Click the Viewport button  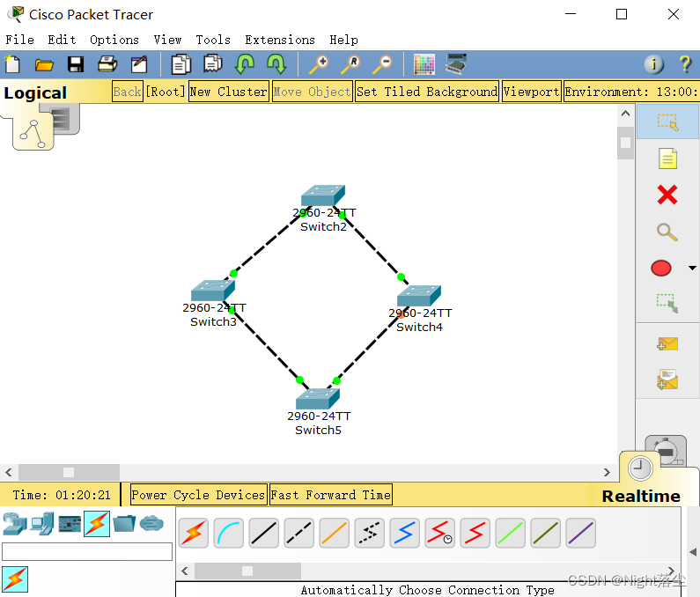(x=531, y=92)
